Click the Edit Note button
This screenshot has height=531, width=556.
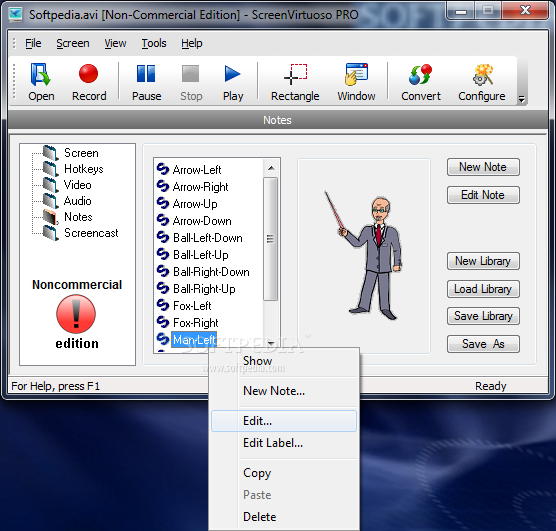[x=483, y=195]
